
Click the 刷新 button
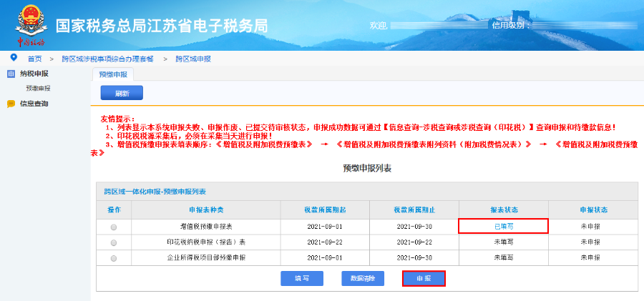pos(122,93)
